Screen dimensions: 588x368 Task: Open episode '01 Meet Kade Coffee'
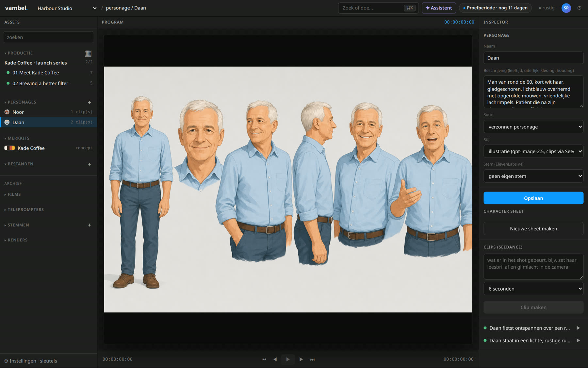pos(48,73)
